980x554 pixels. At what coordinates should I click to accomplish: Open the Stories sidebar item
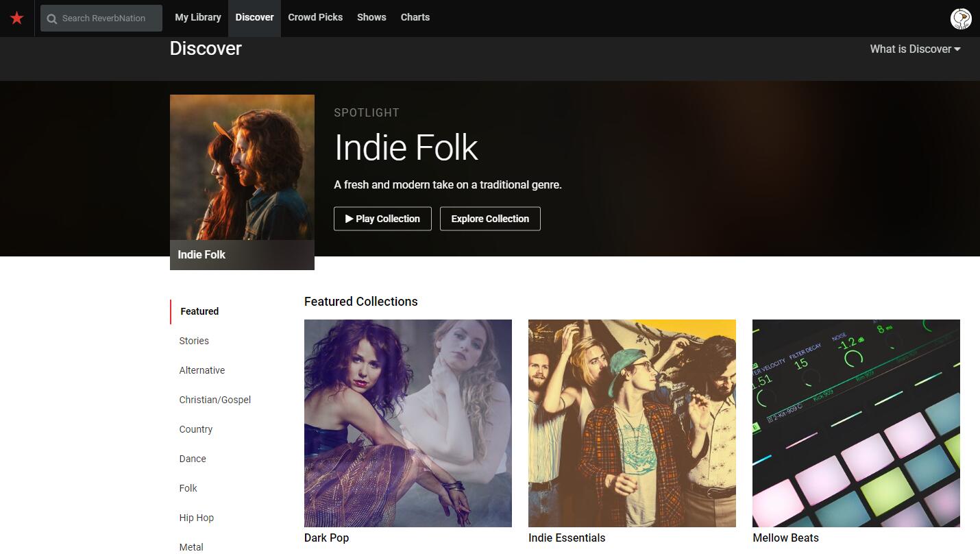(194, 341)
